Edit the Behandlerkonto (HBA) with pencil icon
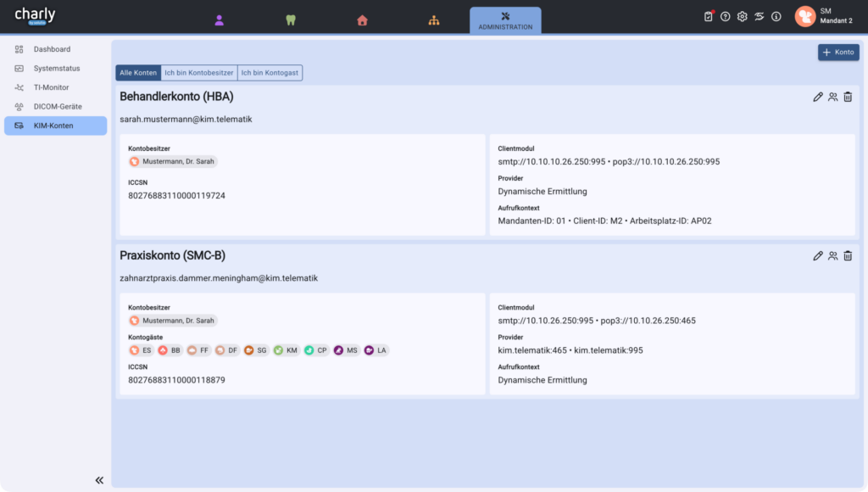Image resolution: width=868 pixels, height=492 pixels. 818,98
